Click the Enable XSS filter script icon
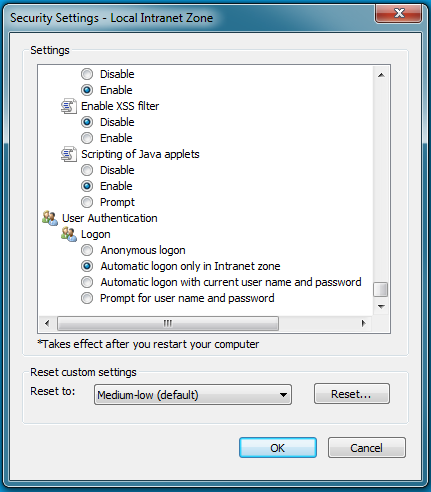 pos(69,106)
